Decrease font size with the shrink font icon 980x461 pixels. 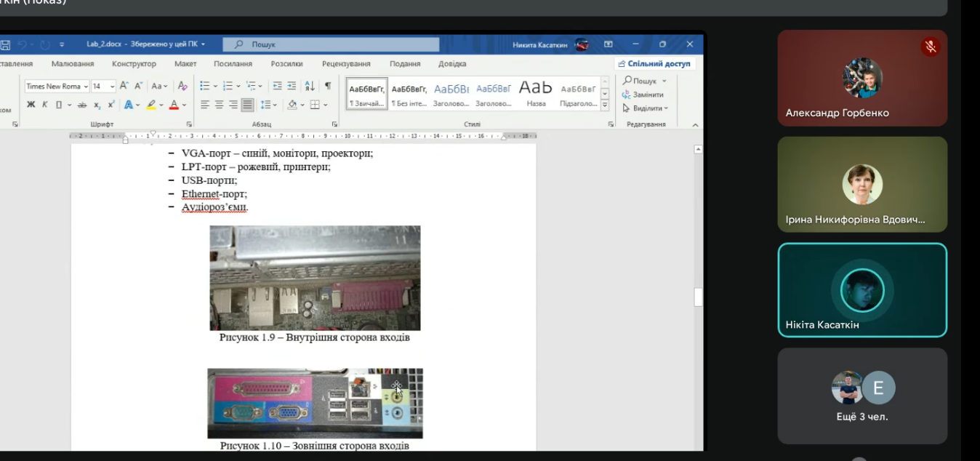click(138, 86)
